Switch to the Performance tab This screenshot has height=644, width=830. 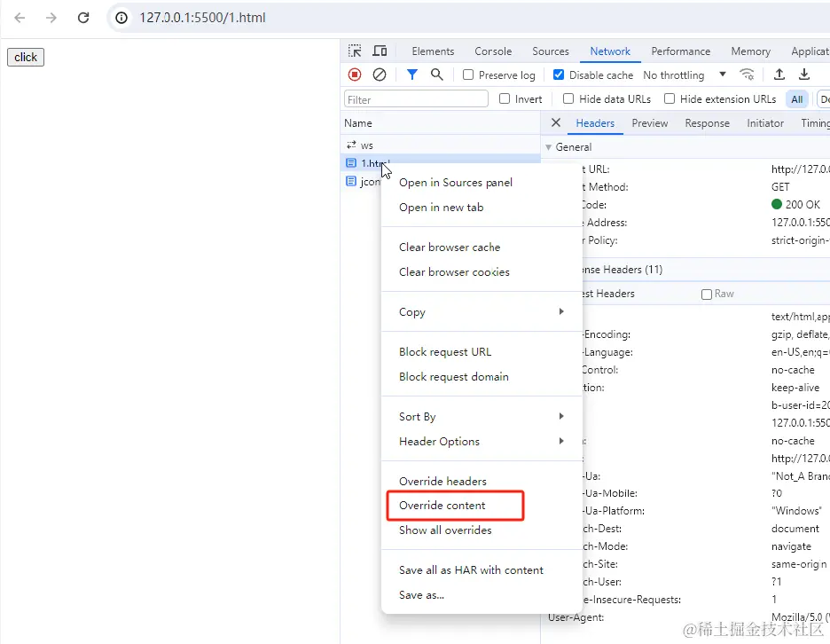point(681,51)
